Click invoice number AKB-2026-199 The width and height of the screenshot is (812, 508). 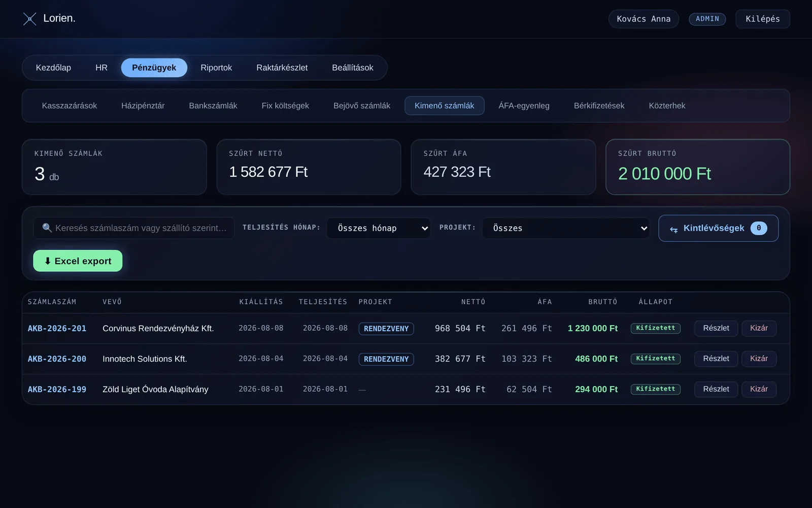click(x=57, y=389)
